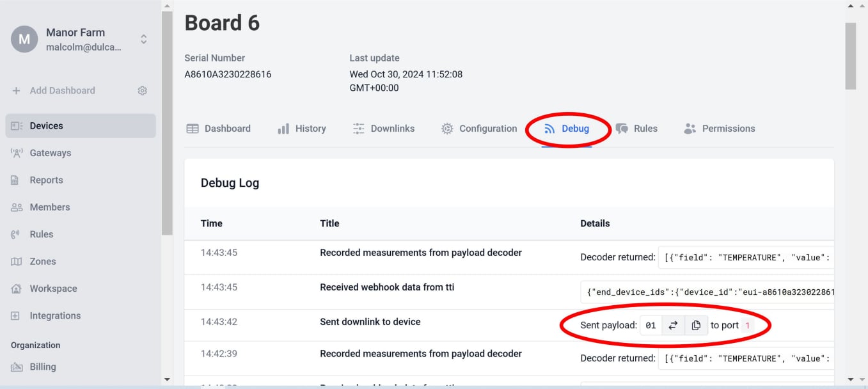Click the Integrations plus-box icon in sidebar
868x389 pixels.
(x=15, y=316)
